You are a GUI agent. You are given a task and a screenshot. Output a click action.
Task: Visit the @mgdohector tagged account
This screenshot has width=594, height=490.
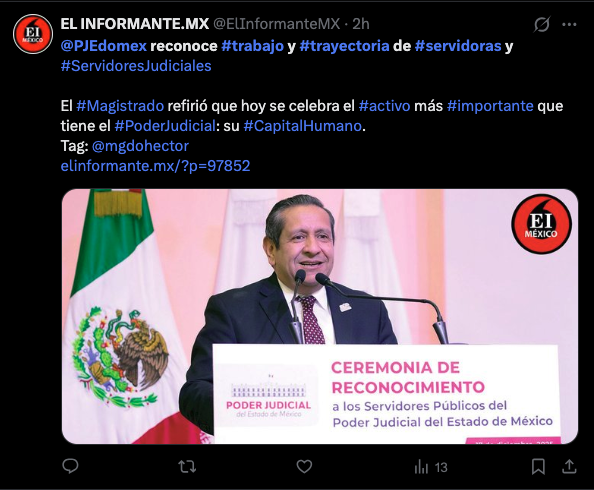coord(140,146)
